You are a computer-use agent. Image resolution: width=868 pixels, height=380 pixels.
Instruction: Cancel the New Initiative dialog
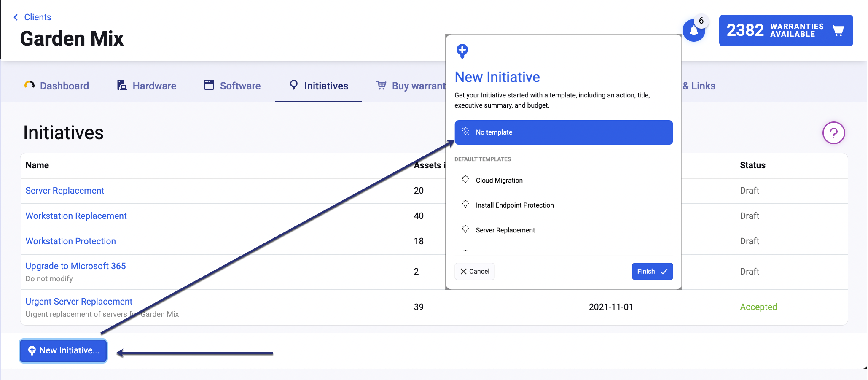pyautogui.click(x=474, y=272)
